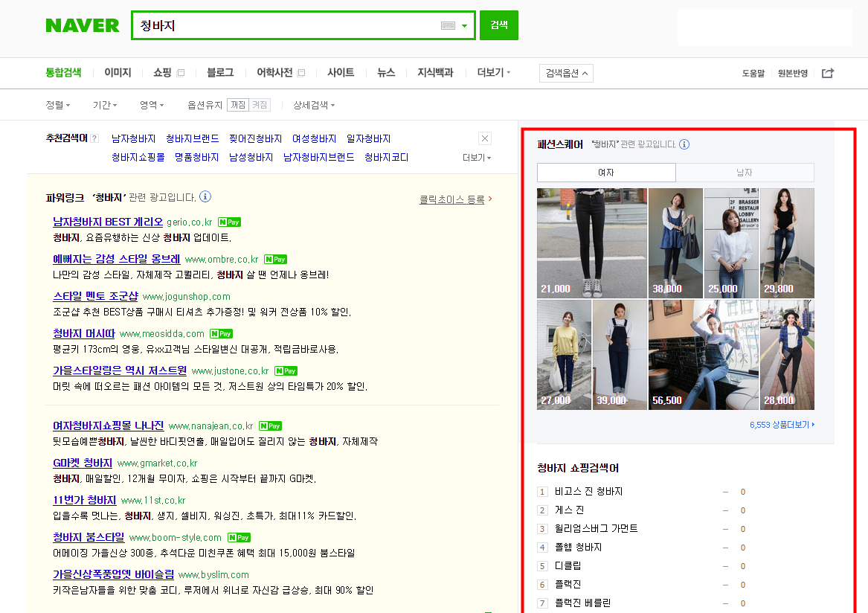Click new-window icon next to 쇼핑
Screen dimensions: 868x613
pos(181,73)
